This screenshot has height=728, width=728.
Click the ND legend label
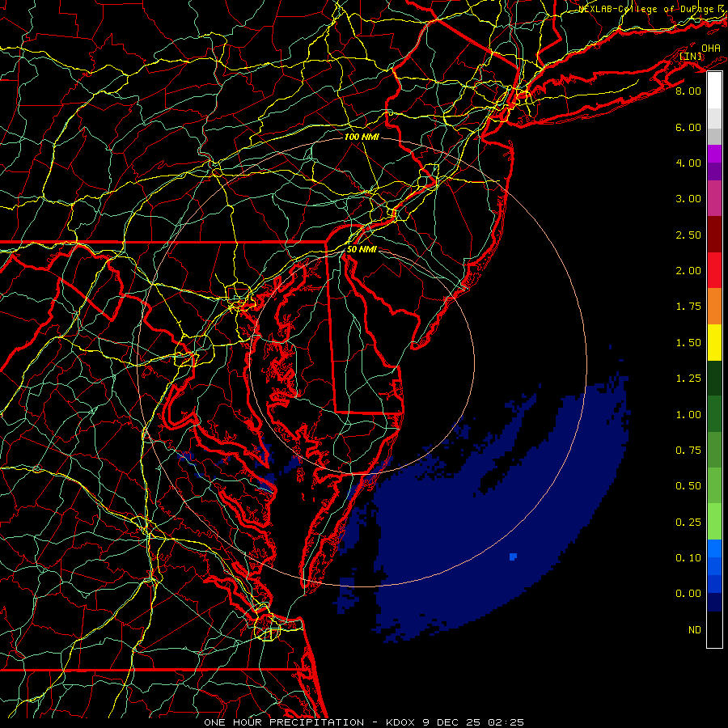point(695,630)
